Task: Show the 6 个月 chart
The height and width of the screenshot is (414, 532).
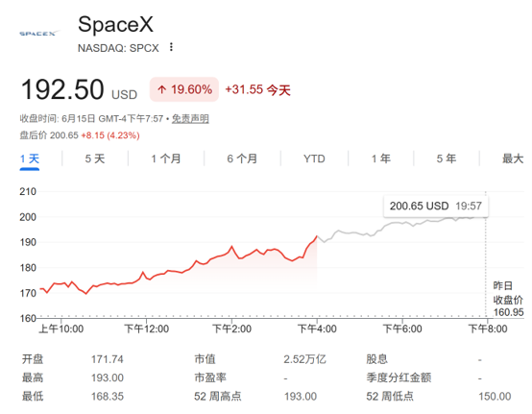Action: tap(242, 158)
